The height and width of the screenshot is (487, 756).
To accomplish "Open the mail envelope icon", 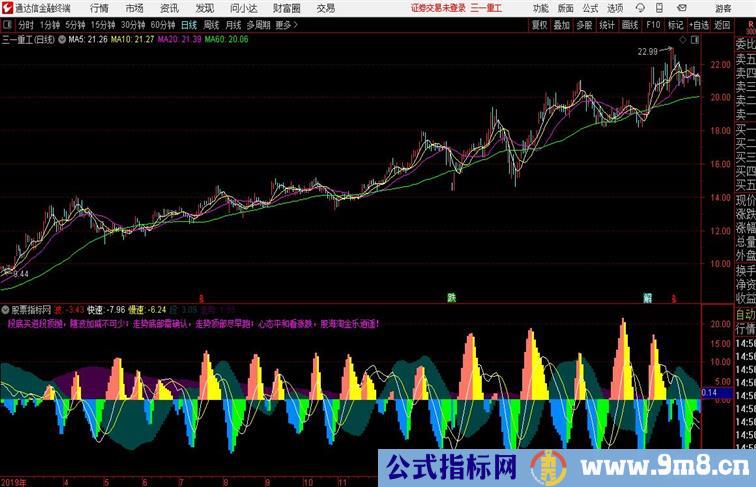I will [679, 8].
